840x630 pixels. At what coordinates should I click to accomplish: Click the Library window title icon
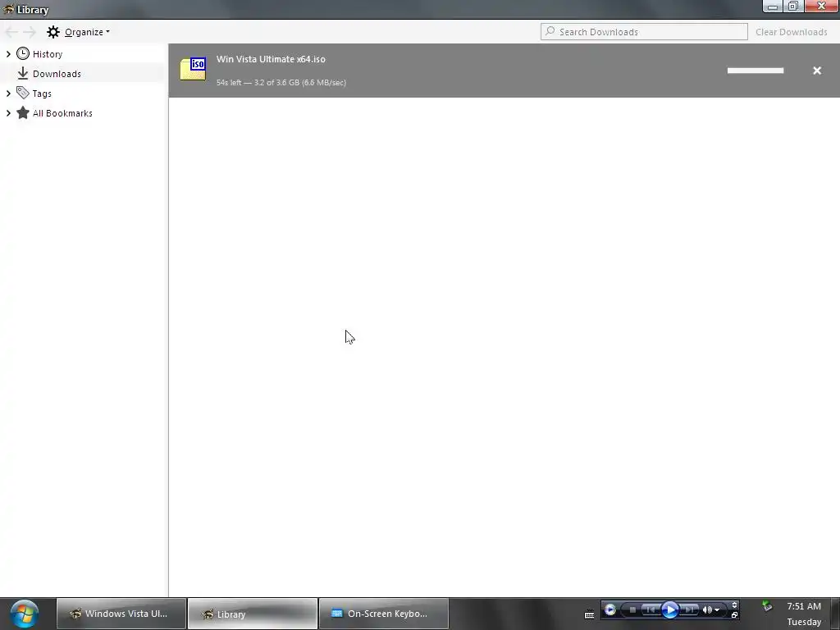(8, 9)
